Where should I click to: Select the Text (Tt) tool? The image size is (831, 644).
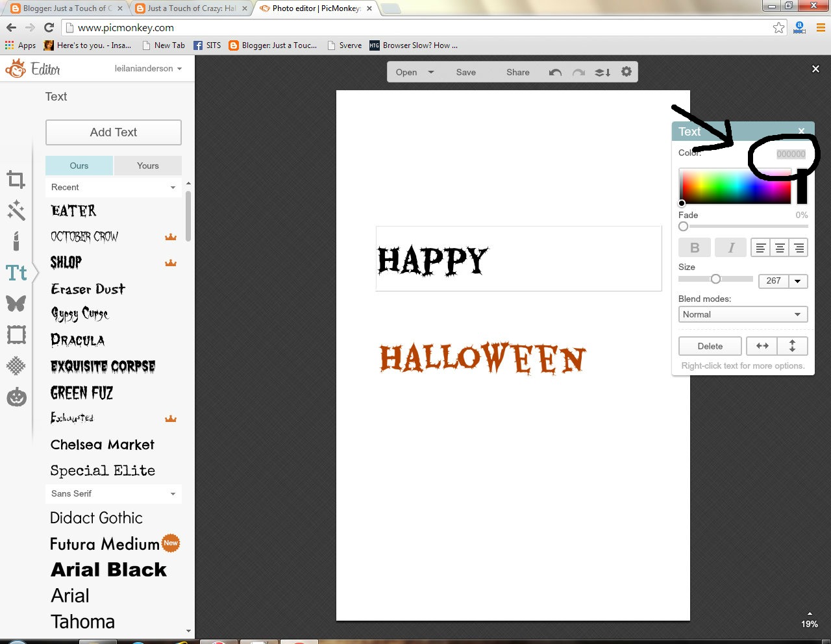click(16, 273)
